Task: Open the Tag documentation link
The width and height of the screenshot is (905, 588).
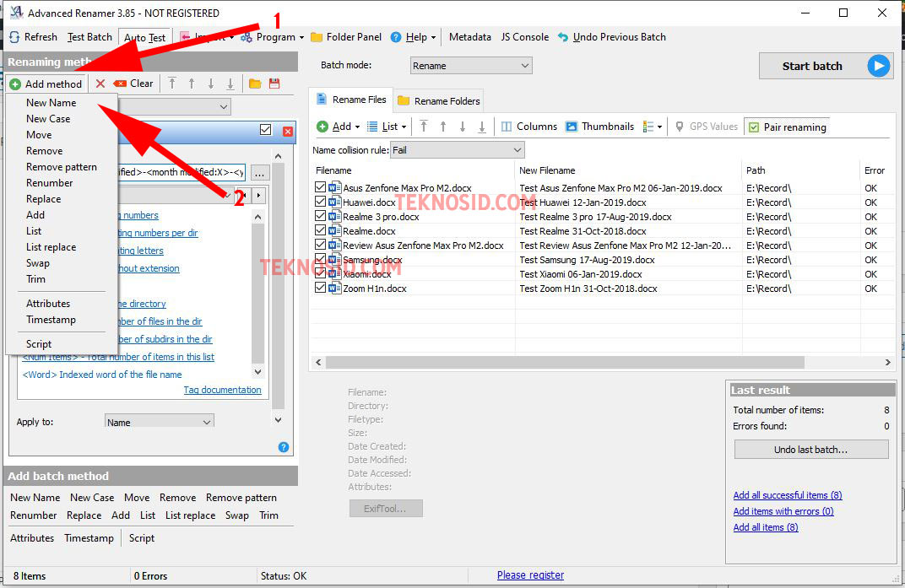Action: coord(222,390)
